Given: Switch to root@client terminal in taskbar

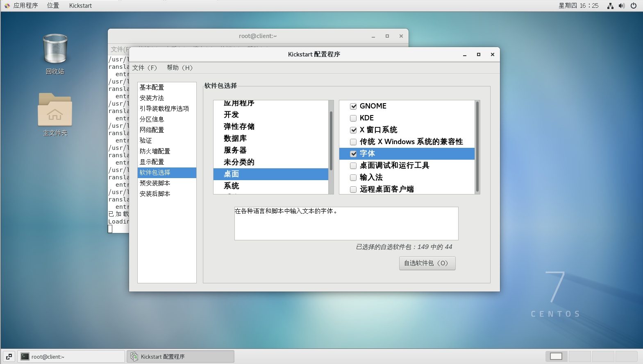Looking at the screenshot, I should [x=71, y=357].
